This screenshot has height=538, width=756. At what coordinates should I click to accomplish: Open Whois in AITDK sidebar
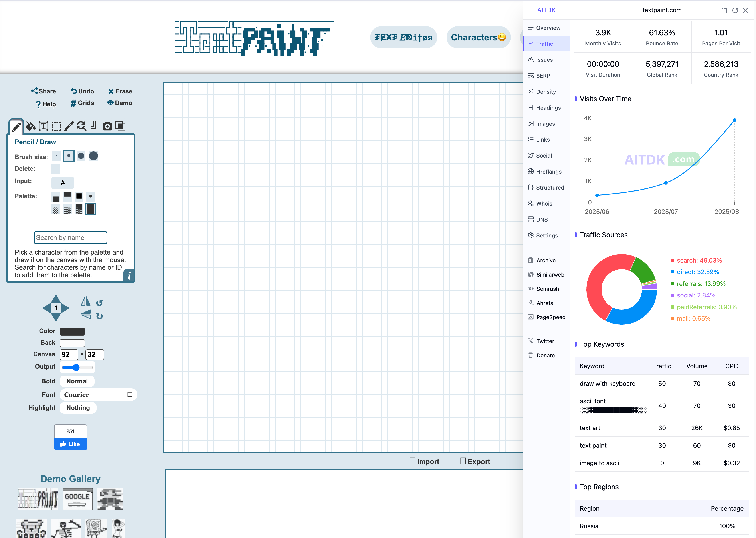tap(546, 204)
